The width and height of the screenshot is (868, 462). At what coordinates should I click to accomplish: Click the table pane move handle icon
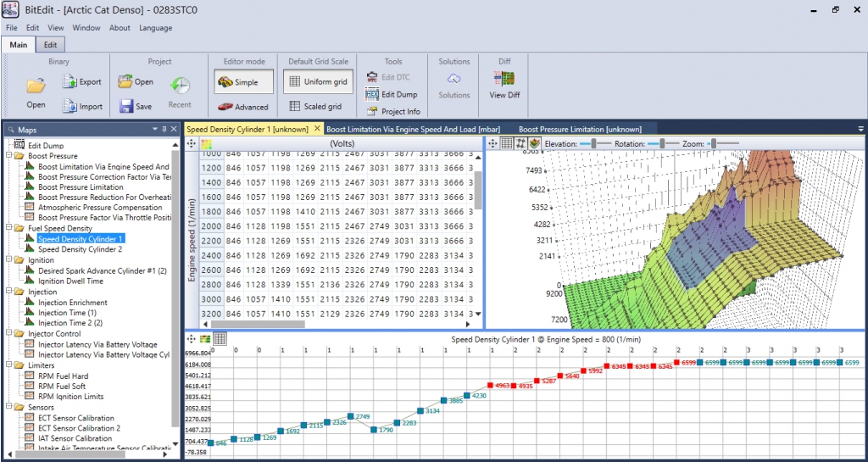click(192, 144)
